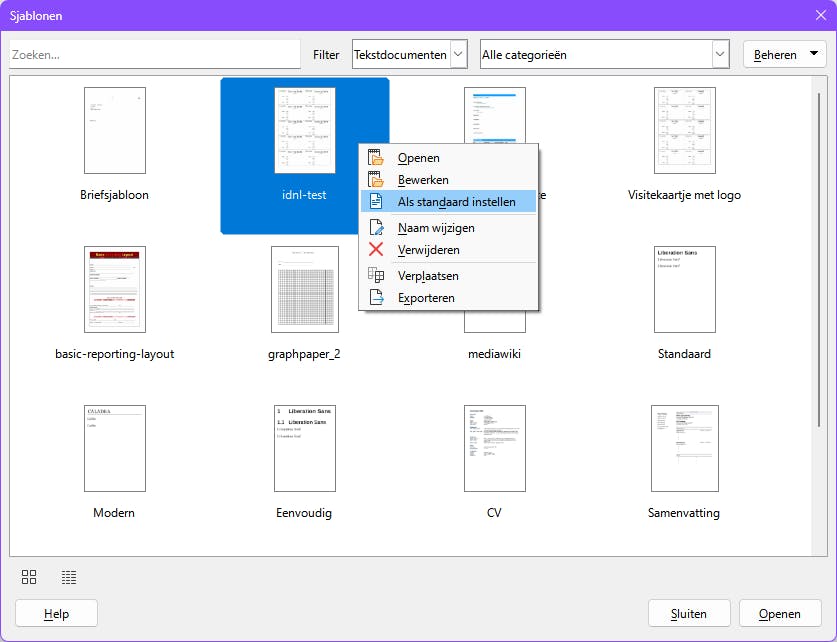The image size is (837, 642).
Task: Switch to thumbnail grid view
Action: (x=29, y=577)
